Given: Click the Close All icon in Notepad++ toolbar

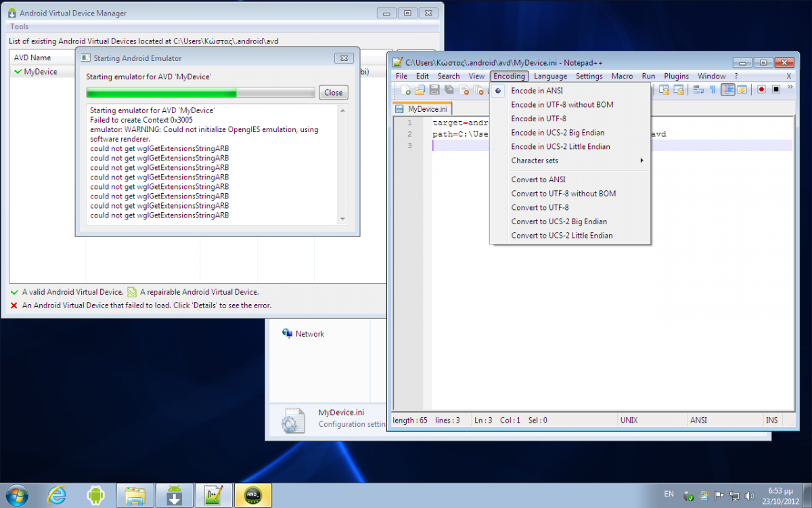Looking at the screenshot, I should click(479, 89).
